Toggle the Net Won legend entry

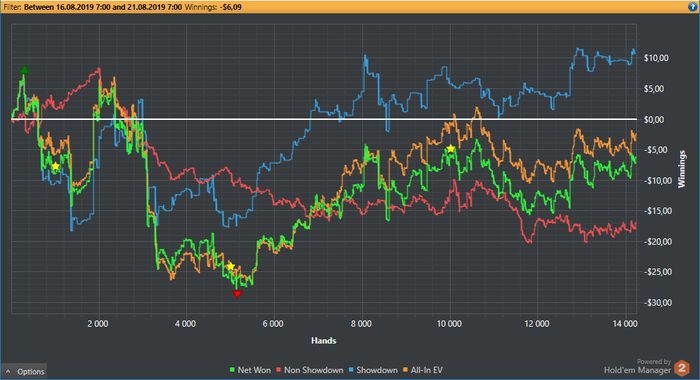tap(250, 370)
